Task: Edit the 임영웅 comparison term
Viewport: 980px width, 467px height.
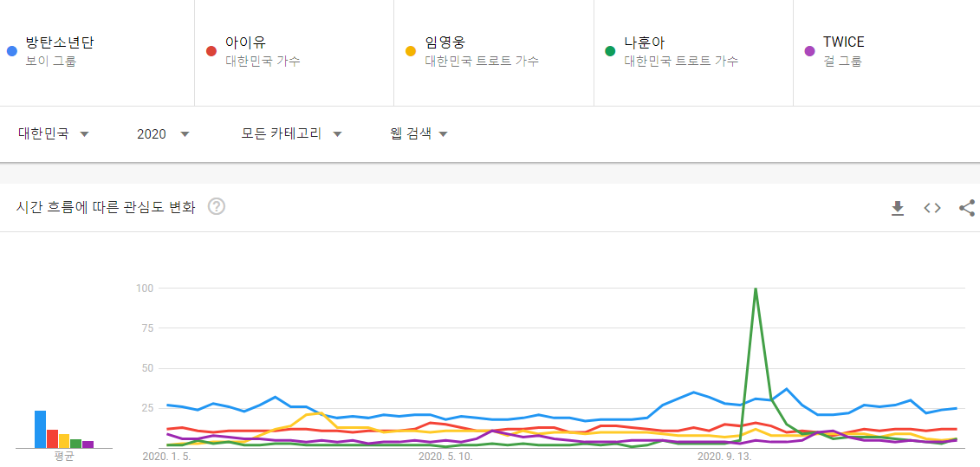Action: pos(445,42)
